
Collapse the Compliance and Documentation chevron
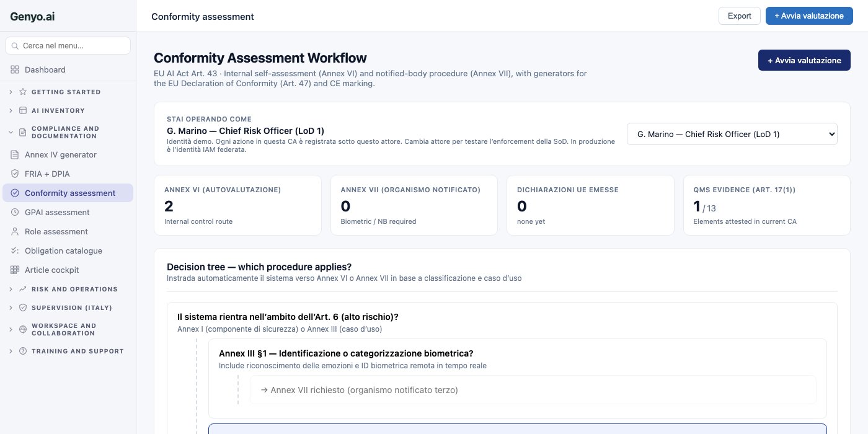(x=11, y=133)
